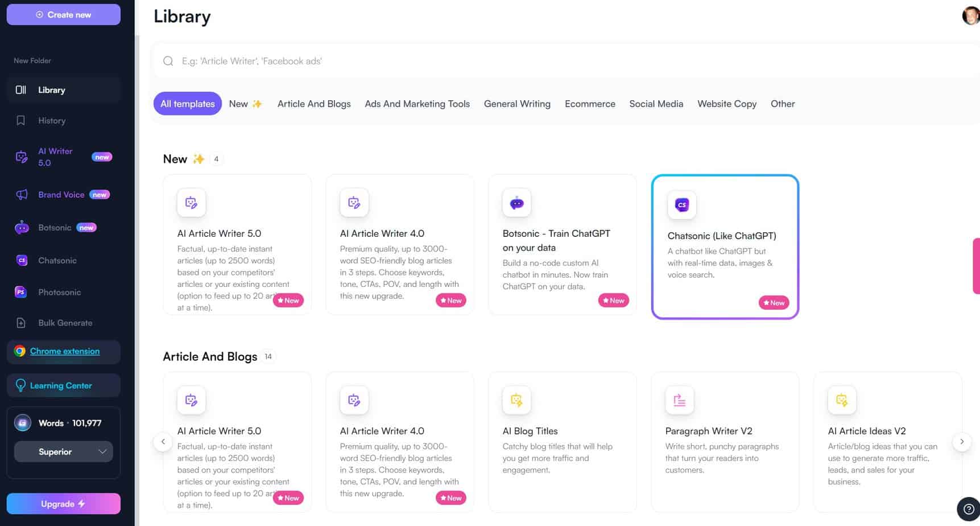The height and width of the screenshot is (526, 980).
Task: Open AI Blog Titles template
Action: point(563,442)
